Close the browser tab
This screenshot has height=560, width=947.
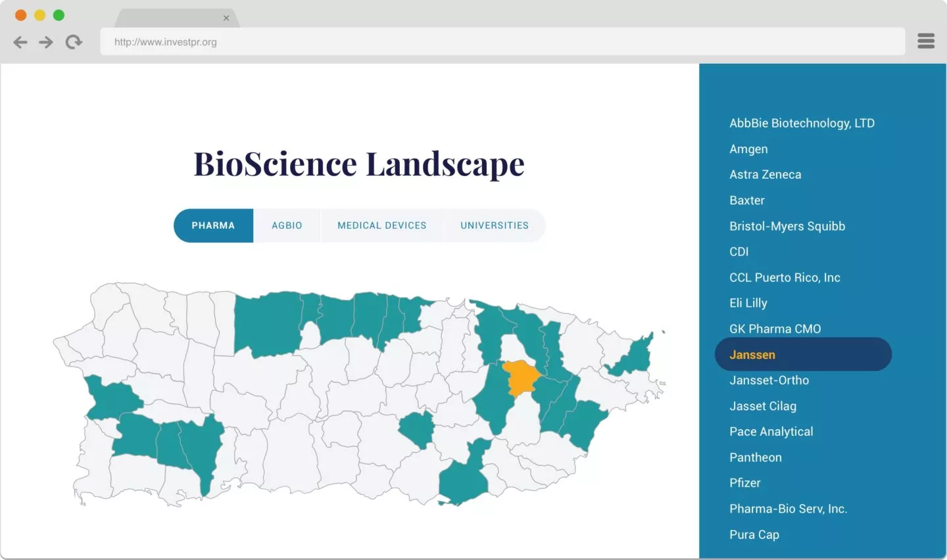point(226,18)
